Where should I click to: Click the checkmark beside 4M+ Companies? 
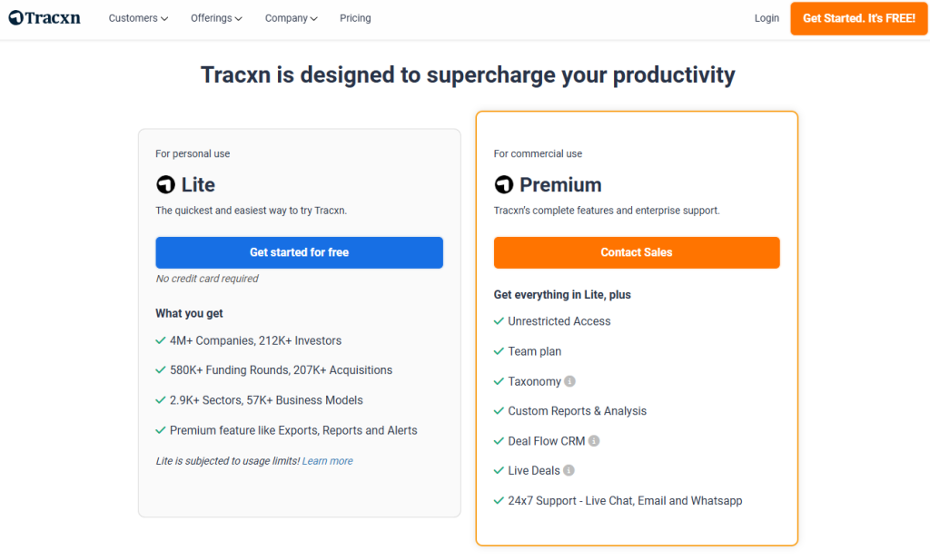(x=161, y=340)
